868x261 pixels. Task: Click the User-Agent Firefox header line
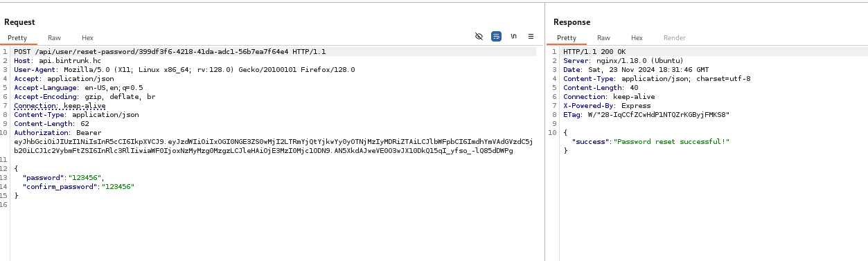pyautogui.click(x=184, y=70)
